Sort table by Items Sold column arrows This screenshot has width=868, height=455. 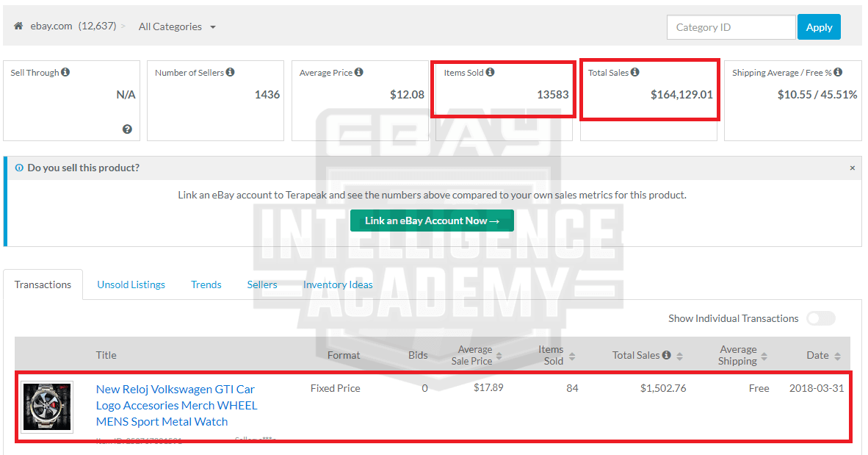click(571, 356)
